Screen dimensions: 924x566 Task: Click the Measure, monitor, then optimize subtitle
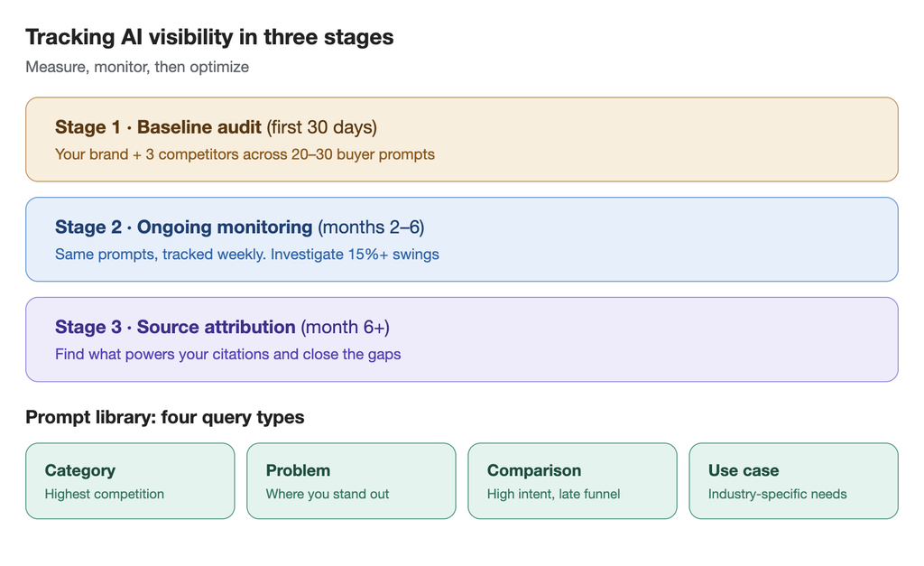(137, 67)
